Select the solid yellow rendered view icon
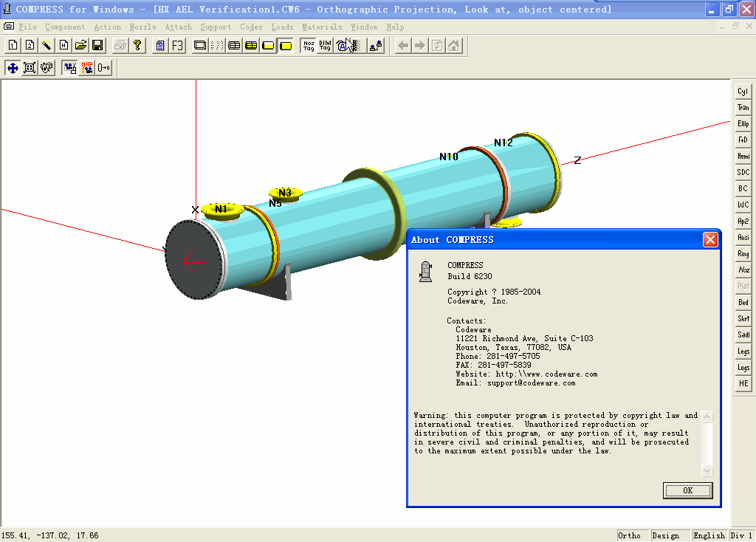Screen dimensions: 756x542 pos(286,45)
